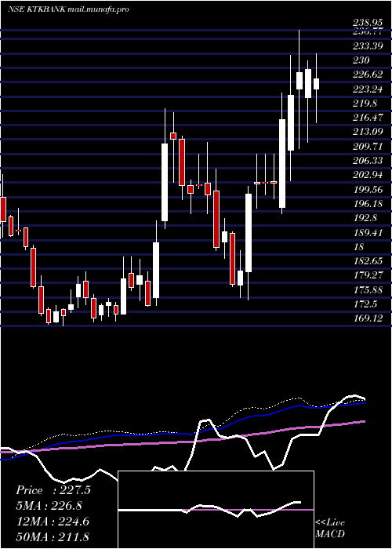Click the 12MA : 224.6 readout
Image resolution: width=392 pixels, height=549 pixels.
point(53,522)
